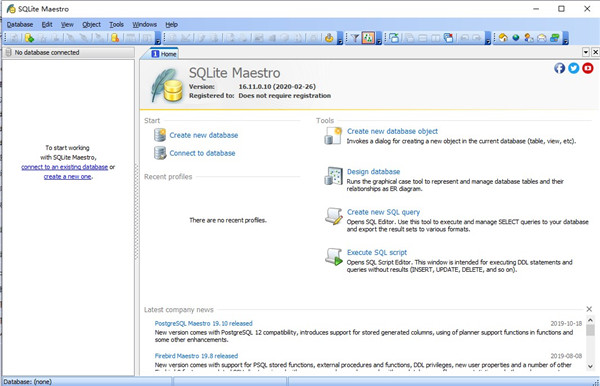Close the Latest company news section
Viewport: 600px width, 386px height.
[x=589, y=309]
